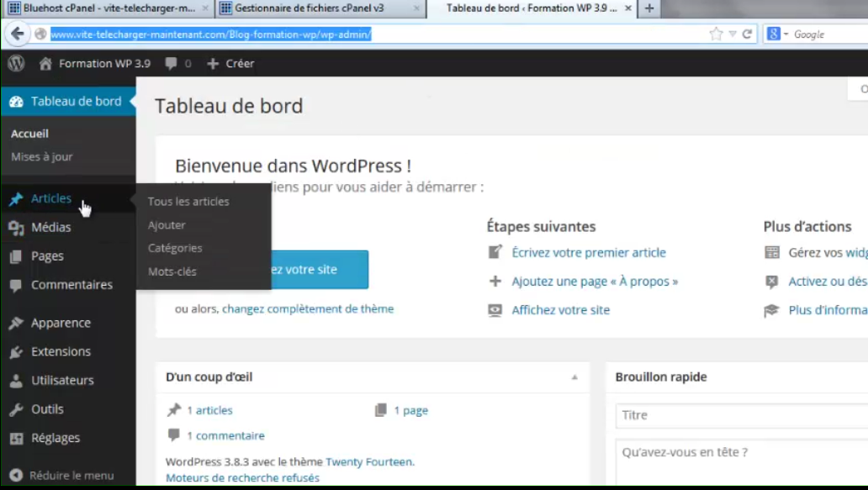Screen dimensions: 868x490
Task: Click the Pages icon in sidebar
Action: [x=16, y=256]
